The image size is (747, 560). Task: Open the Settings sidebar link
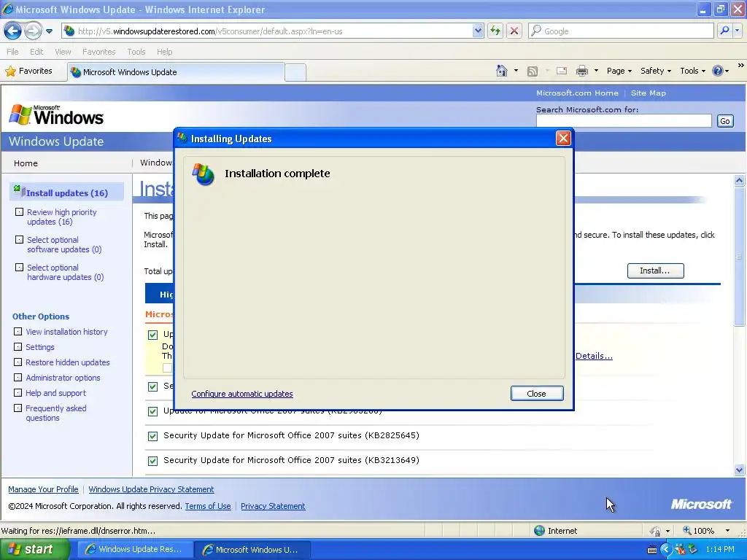point(40,346)
